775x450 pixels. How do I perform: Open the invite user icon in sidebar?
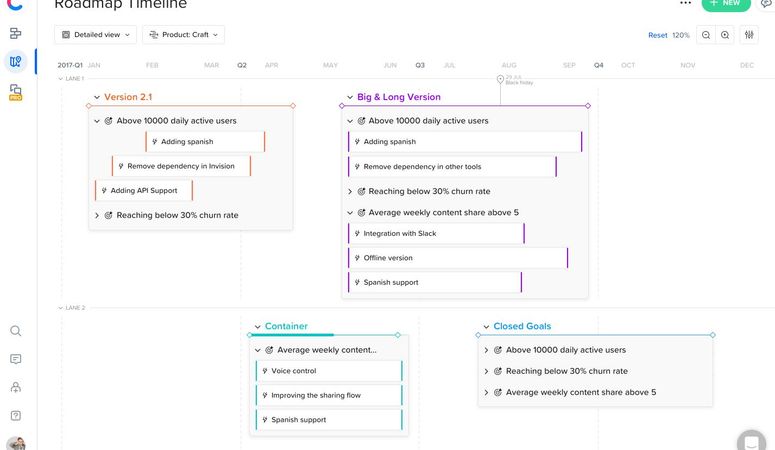coord(16,387)
